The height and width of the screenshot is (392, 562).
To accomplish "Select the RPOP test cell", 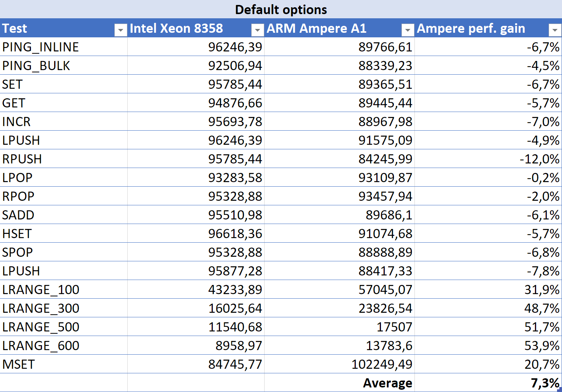I will click(64, 196).
